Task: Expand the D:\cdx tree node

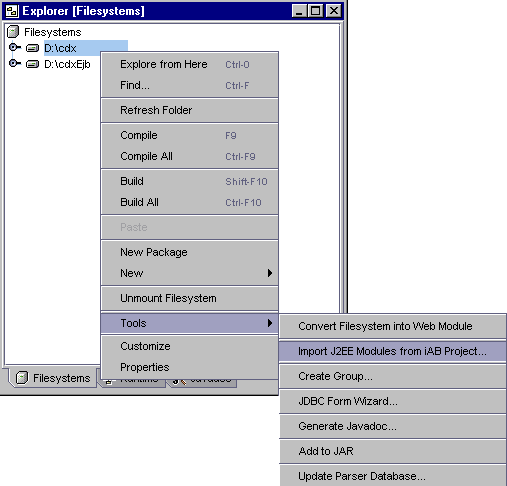Action: [x=14, y=47]
